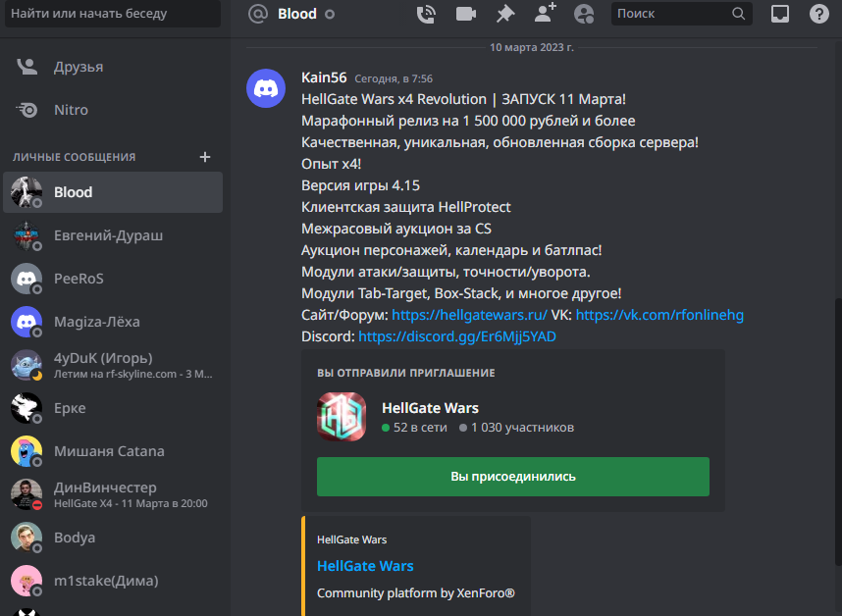
Task: Follow the discord.gg invite link
Action: [457, 335]
